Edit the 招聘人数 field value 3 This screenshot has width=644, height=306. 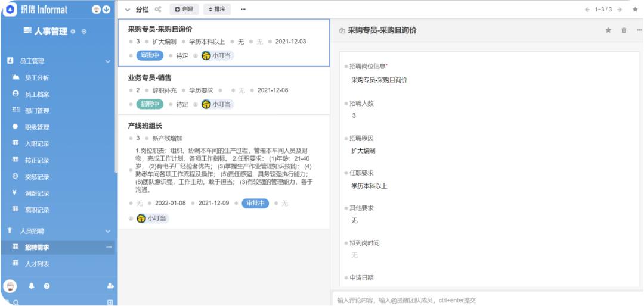(x=354, y=115)
